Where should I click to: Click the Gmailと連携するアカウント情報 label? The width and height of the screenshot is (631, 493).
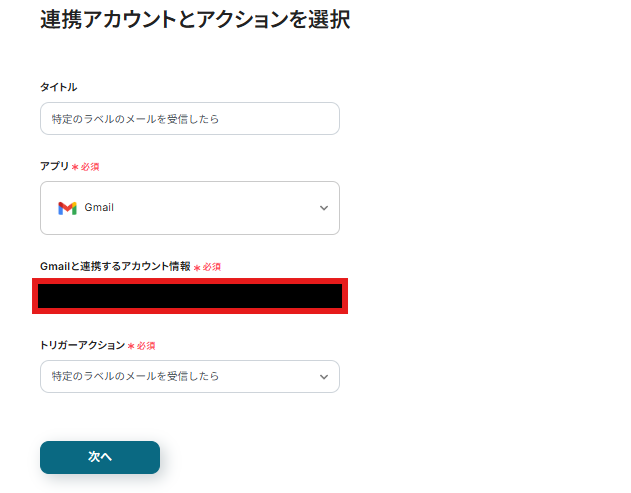115,267
